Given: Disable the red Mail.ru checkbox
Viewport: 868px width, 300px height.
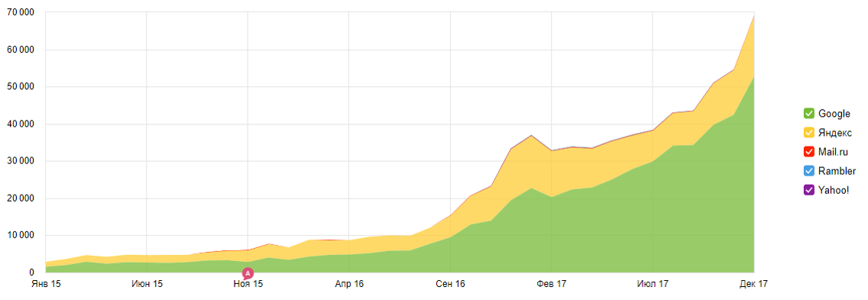Looking at the screenshot, I should pos(808,152).
